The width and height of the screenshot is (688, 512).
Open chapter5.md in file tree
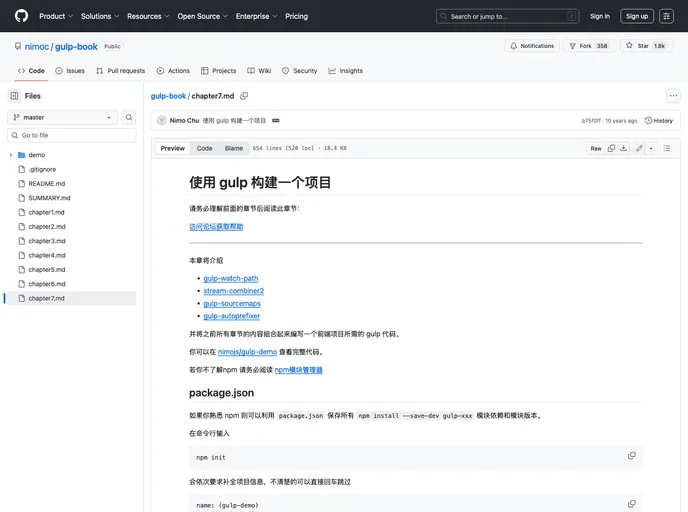tap(47, 269)
